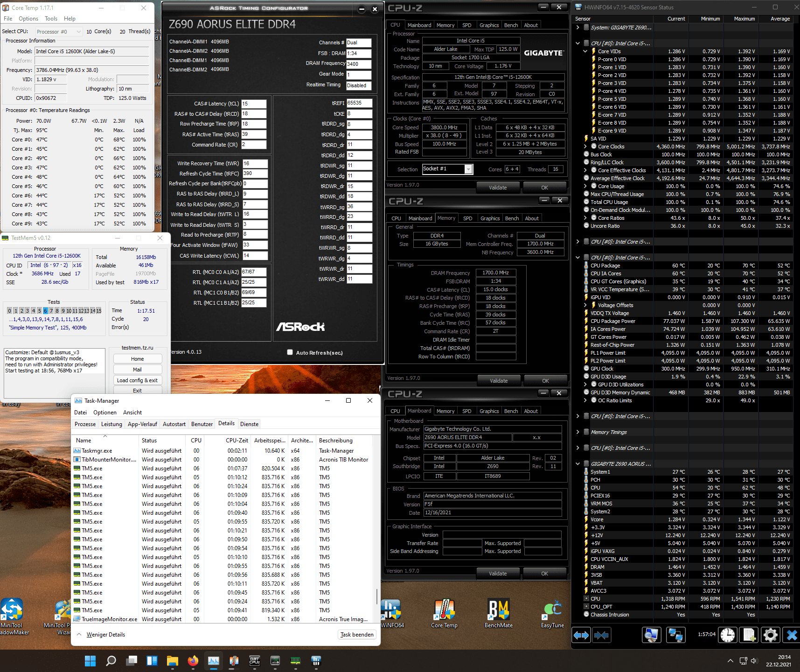This screenshot has height=672, width=800.
Task: Click Task beenden button
Action: pyautogui.click(x=357, y=635)
